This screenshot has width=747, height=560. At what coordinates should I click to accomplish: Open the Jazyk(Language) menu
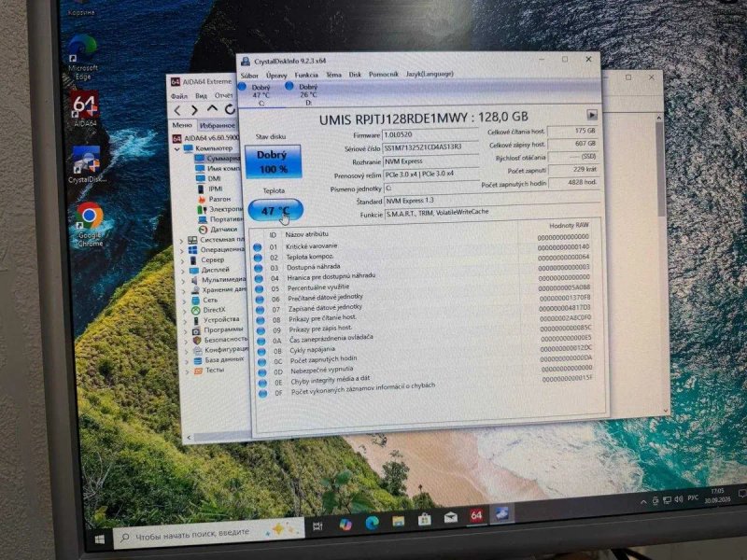[430, 74]
